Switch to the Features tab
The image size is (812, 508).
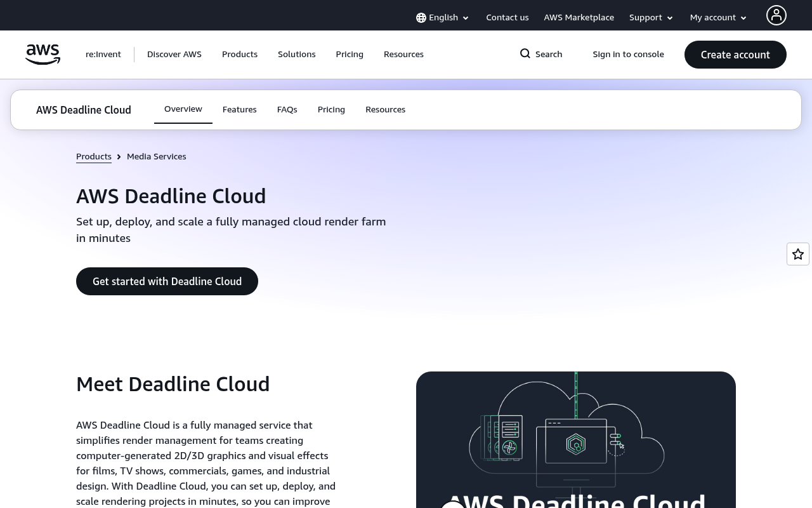click(240, 110)
